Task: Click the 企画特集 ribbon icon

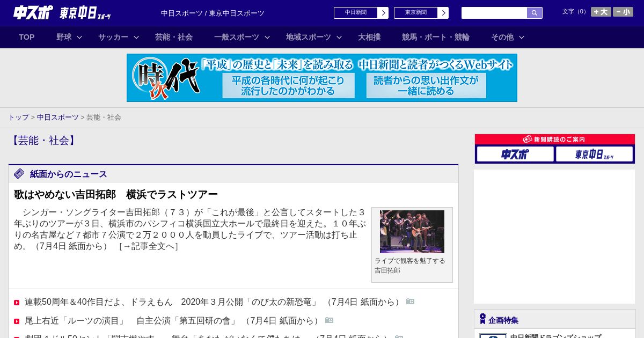Action: pos(482,319)
